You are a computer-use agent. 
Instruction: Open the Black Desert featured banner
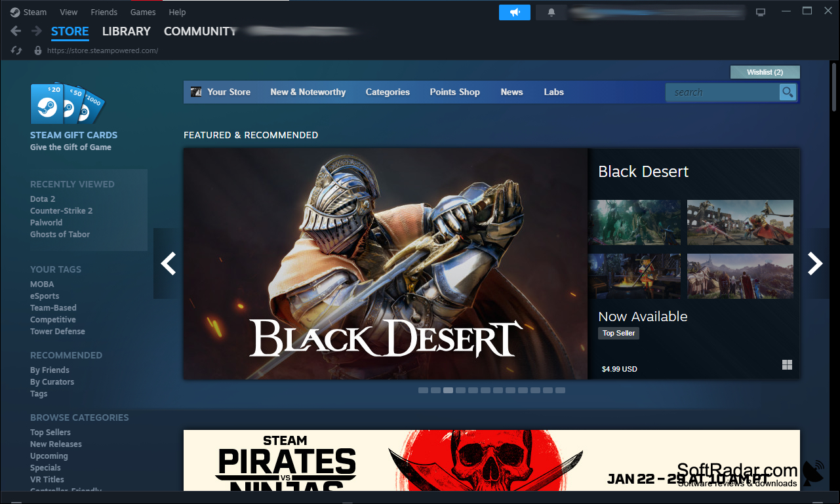point(386,263)
